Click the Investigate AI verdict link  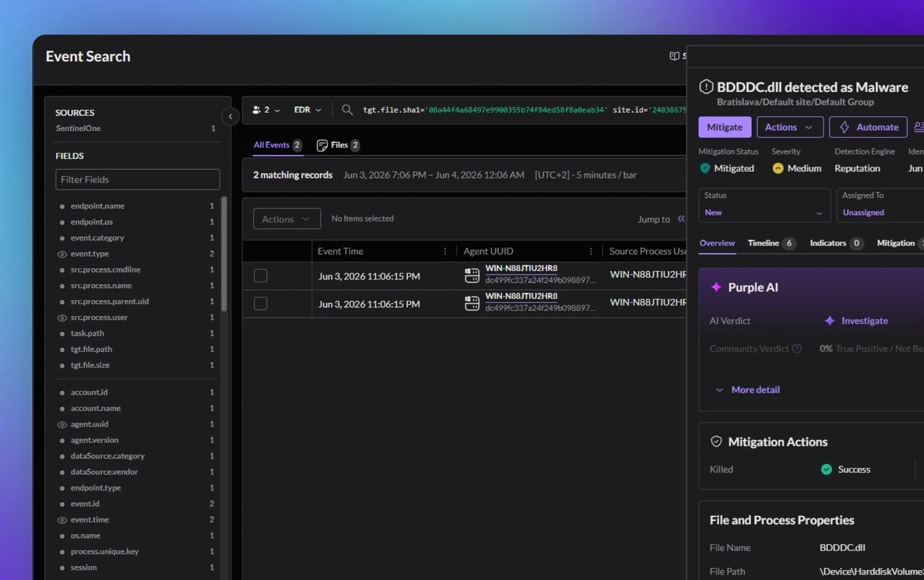click(x=856, y=321)
